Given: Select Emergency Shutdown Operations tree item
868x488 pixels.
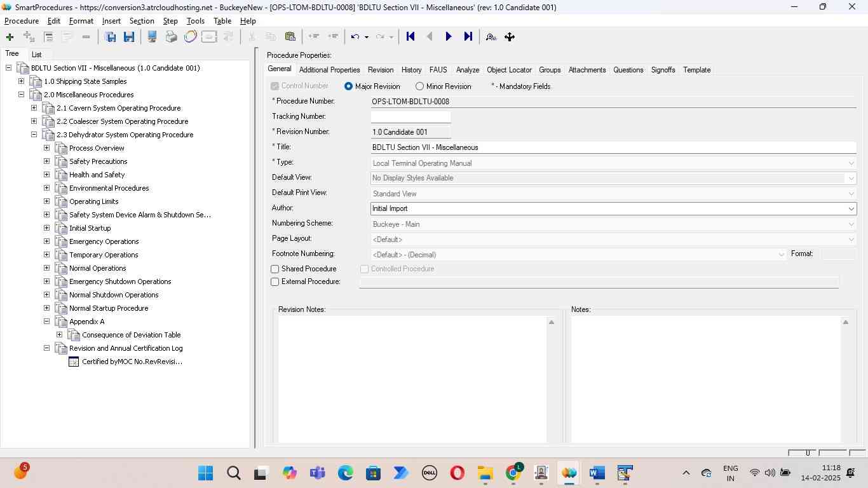Looking at the screenshot, I should (119, 281).
